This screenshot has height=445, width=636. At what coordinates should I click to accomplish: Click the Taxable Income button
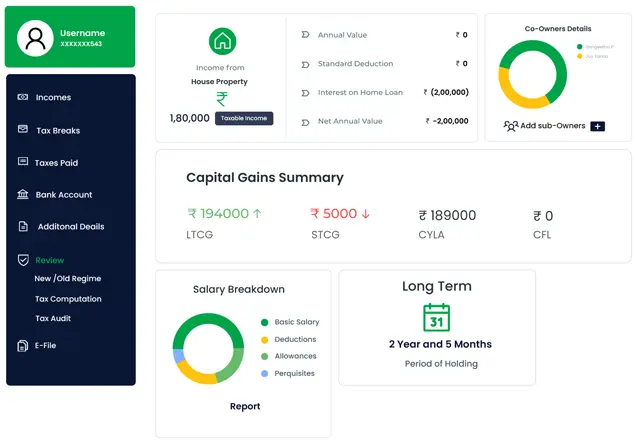(243, 118)
